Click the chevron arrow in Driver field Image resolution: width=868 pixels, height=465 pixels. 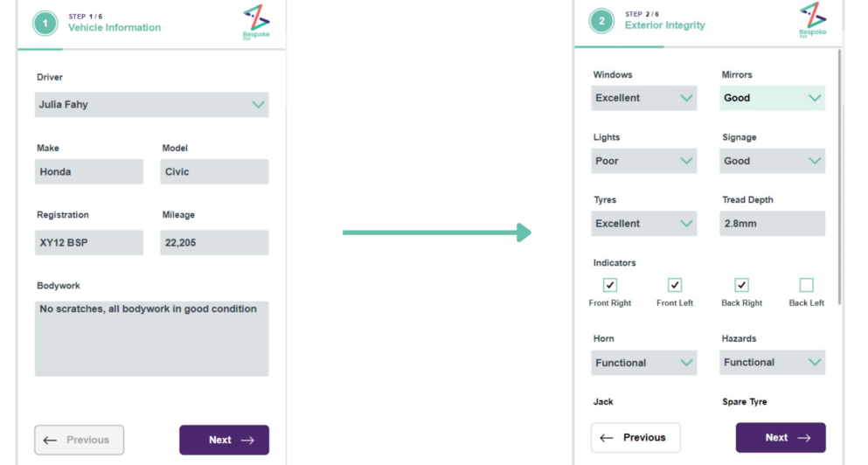(x=258, y=105)
